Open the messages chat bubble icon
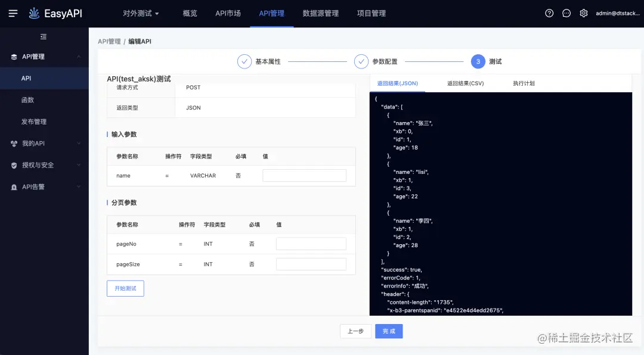Screen dimensions: 644x355 click(566, 13)
